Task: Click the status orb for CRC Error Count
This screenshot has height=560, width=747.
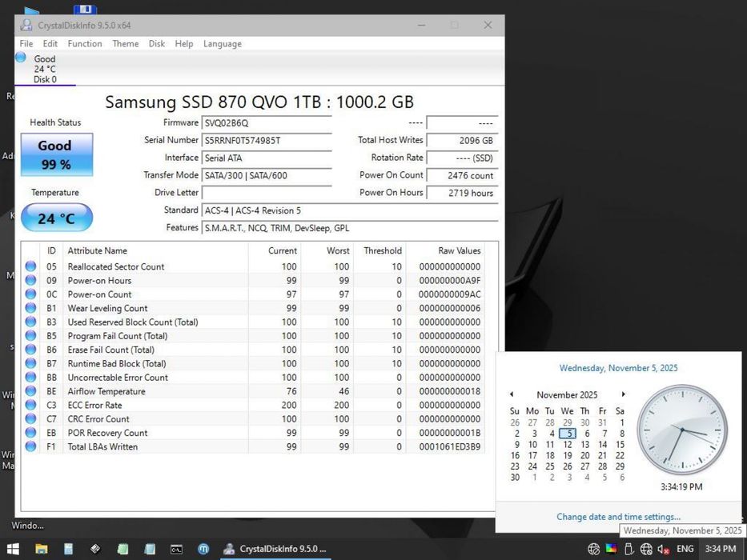Action: tap(30, 418)
